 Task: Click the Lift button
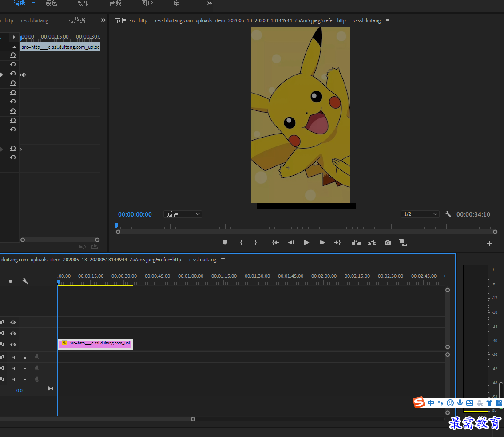(x=356, y=243)
